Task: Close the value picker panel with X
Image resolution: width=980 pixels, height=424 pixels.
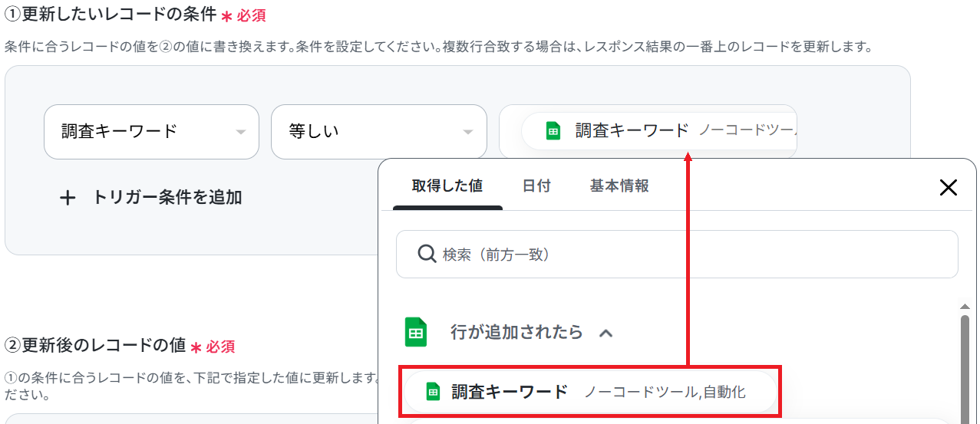Action: [x=949, y=187]
